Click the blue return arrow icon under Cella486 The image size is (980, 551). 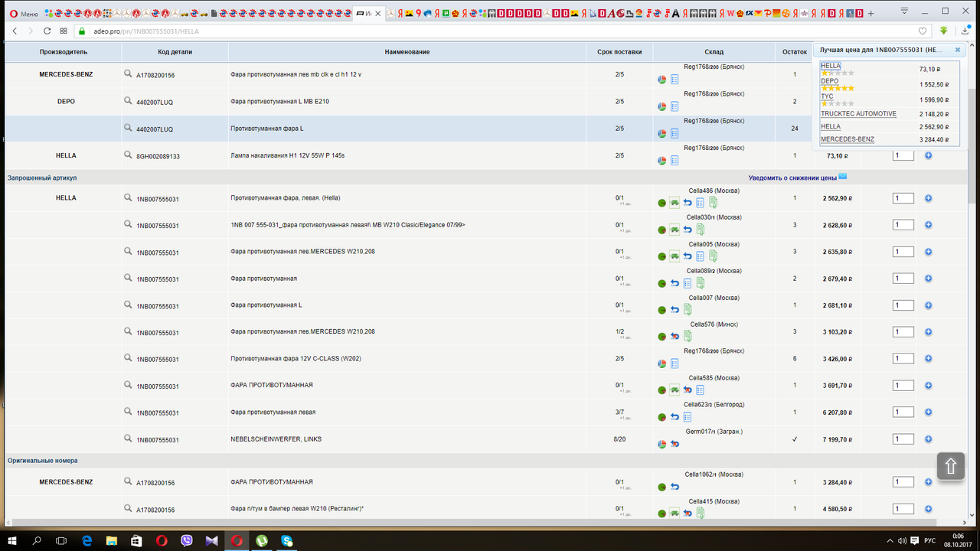coord(688,203)
